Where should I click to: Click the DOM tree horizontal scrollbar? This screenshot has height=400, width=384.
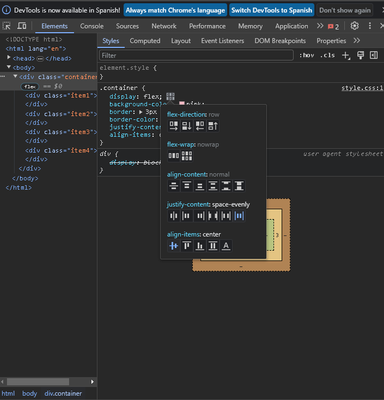tap(38, 381)
